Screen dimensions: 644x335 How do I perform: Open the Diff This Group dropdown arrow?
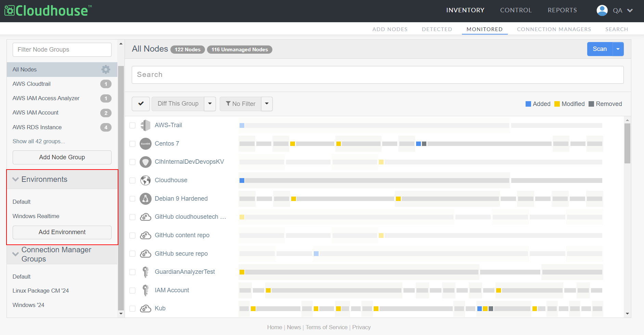(210, 104)
